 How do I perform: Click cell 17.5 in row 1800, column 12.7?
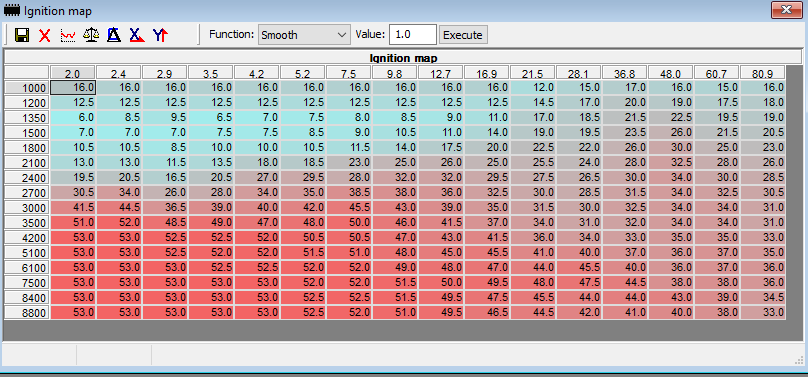(441, 147)
